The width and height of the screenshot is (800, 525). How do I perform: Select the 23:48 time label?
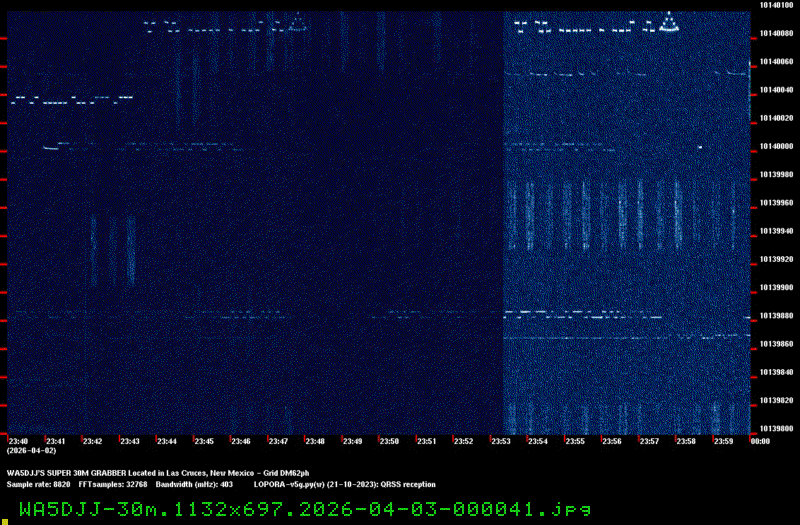315,441
